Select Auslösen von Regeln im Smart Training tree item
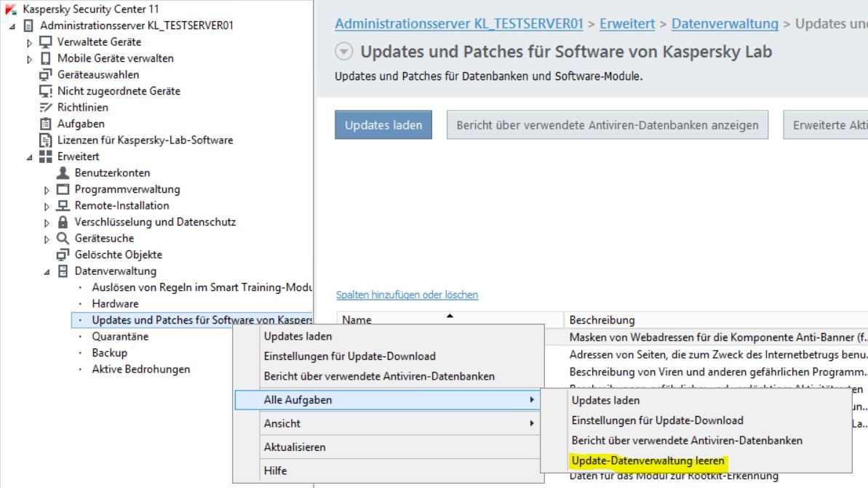Screen dimensions: 868x488 pos(202,287)
